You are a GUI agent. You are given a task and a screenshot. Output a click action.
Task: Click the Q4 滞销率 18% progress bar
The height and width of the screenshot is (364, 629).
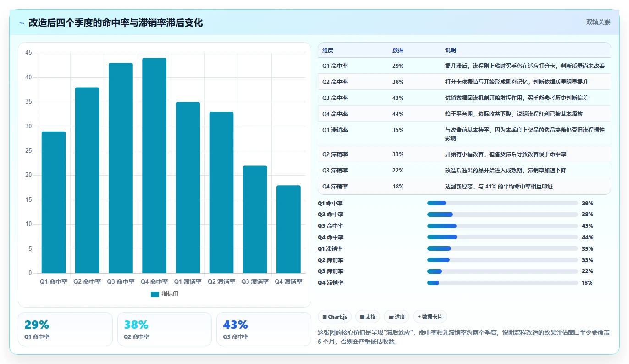502,283
